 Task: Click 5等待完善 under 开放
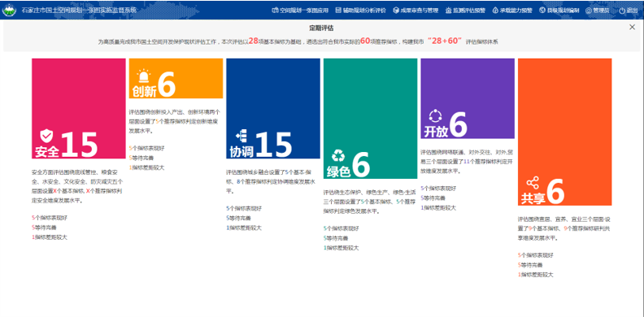click(433, 198)
